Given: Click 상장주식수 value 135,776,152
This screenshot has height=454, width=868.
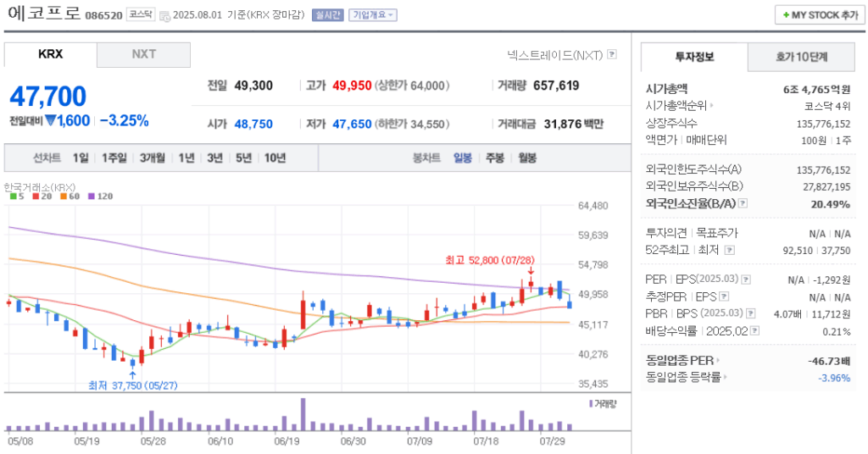Looking at the screenshot, I should tap(823, 125).
